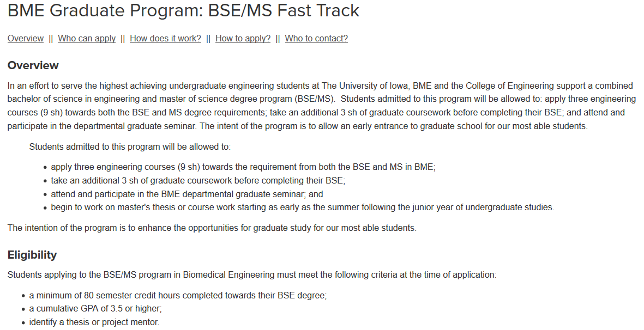Image resolution: width=644 pixels, height=330 pixels.
Task: Click the 'Students applying to the BSE/MS program' sentence
Action: click(x=252, y=274)
